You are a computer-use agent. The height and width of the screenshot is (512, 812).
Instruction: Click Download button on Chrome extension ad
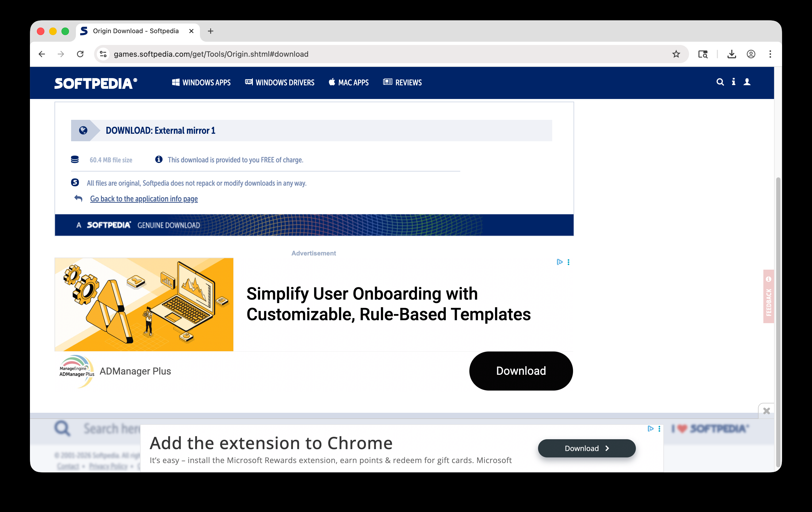coord(587,448)
